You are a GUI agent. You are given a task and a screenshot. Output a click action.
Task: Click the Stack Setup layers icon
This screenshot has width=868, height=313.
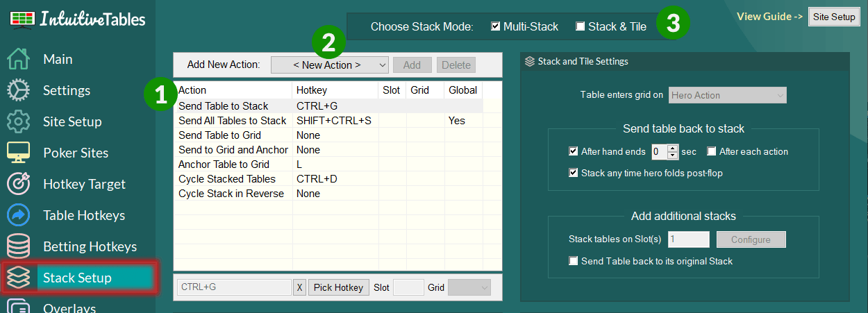(x=18, y=278)
